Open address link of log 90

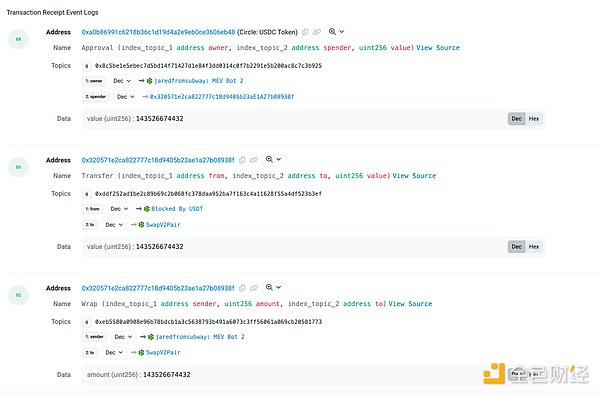pyautogui.click(x=158, y=288)
